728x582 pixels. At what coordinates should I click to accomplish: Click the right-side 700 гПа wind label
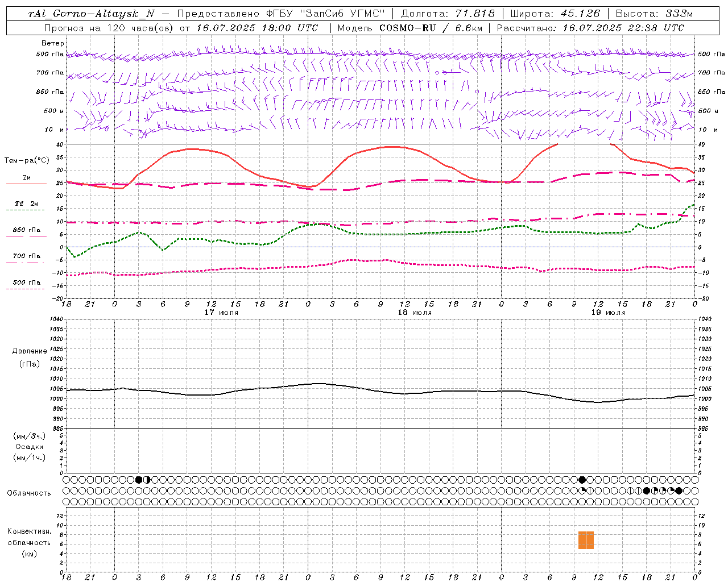(712, 73)
